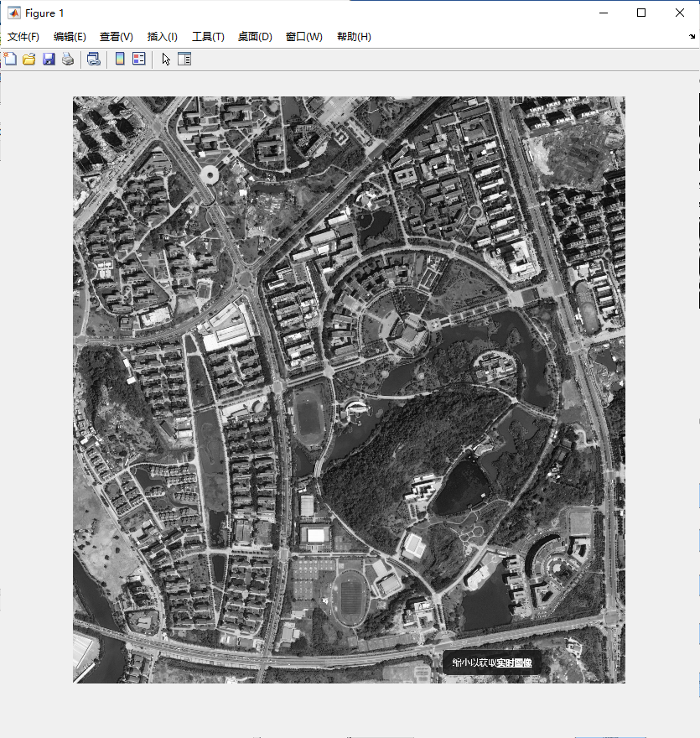
Task: Open the 文件(F) menu
Action: tap(23, 37)
